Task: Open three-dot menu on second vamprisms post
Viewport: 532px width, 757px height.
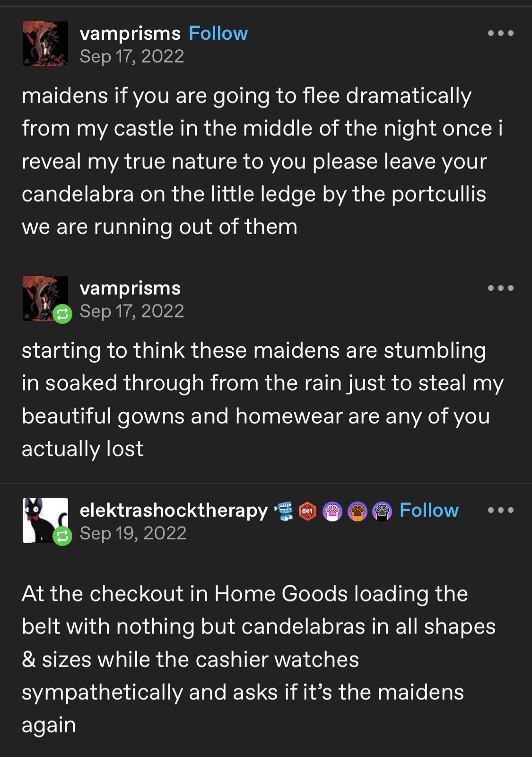Action: click(500, 288)
